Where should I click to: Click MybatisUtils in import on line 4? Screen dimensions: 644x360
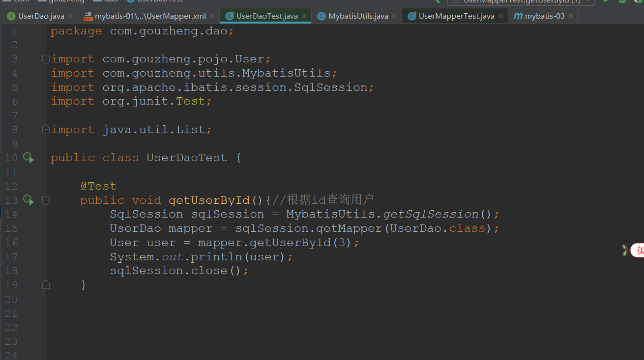point(286,73)
